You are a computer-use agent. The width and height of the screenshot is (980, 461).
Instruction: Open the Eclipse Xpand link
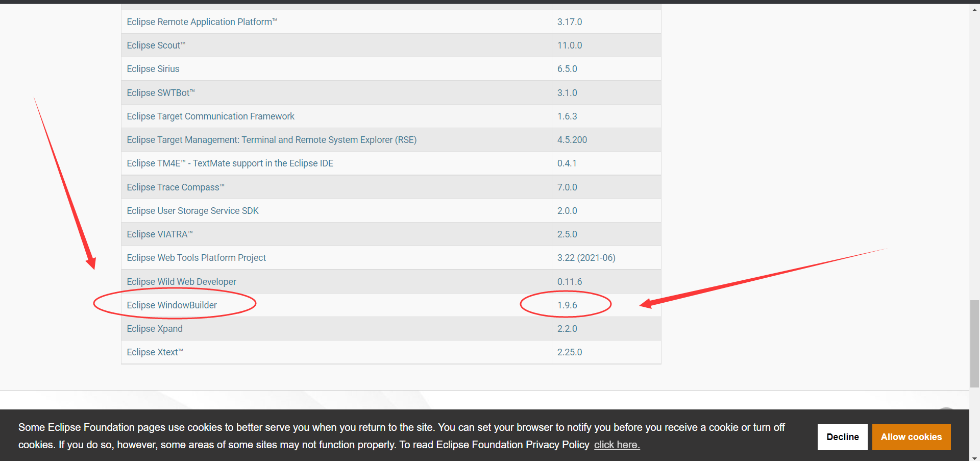point(155,329)
